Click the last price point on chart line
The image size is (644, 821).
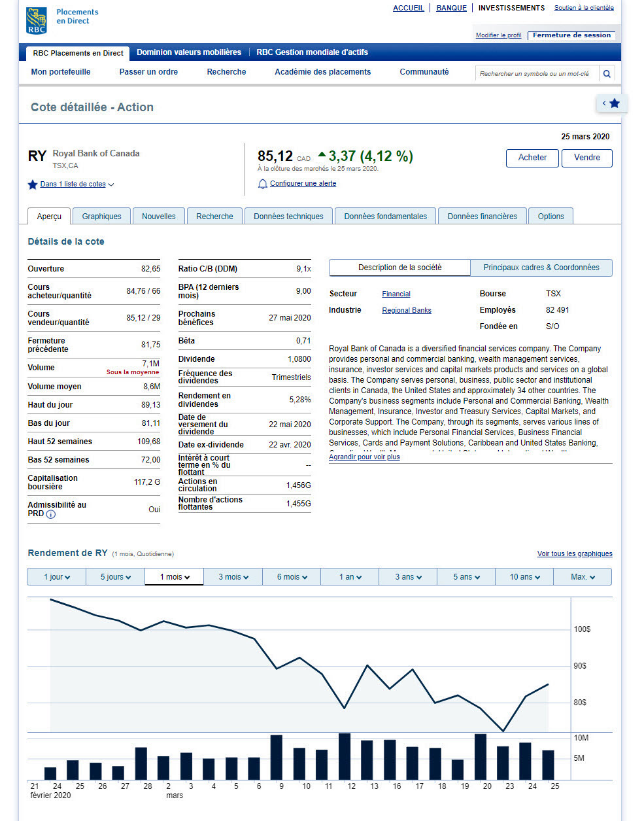[548, 684]
